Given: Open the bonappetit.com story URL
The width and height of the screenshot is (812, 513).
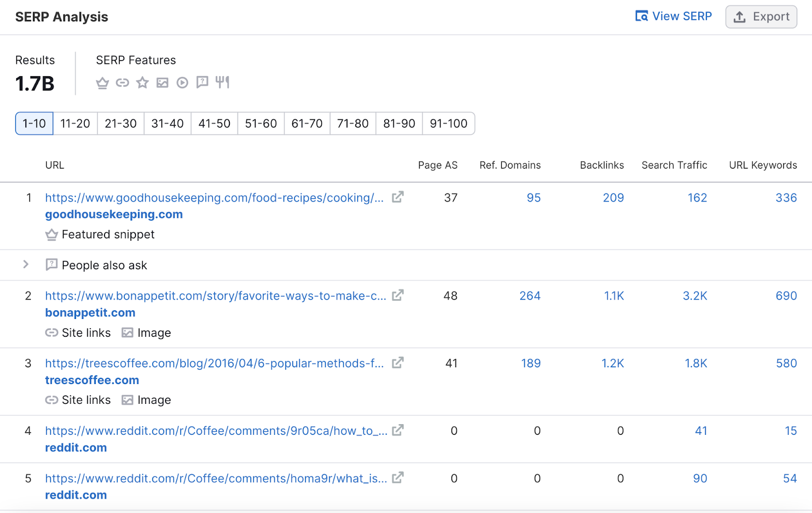Looking at the screenshot, I should coord(216,296).
